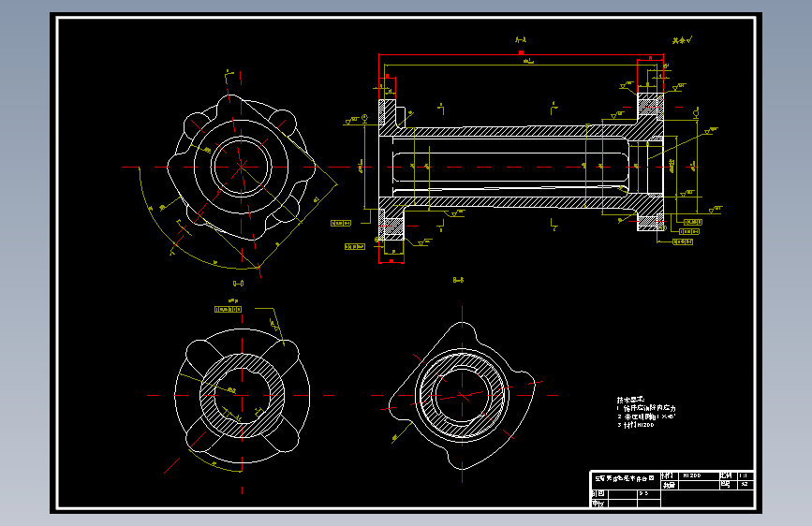The width and height of the screenshot is (812, 526).
Task: Pick the red overall length dimension line
Action: click(521, 54)
